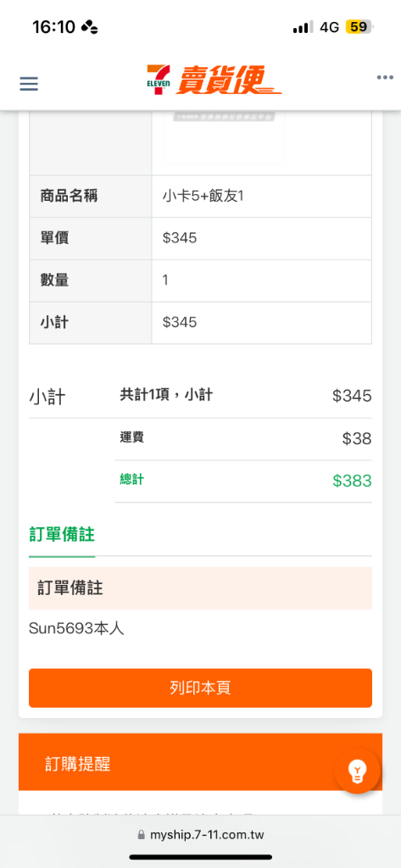Tap the 共計1項 subtotal row
Viewport: 401px width, 868px height.
(243, 396)
